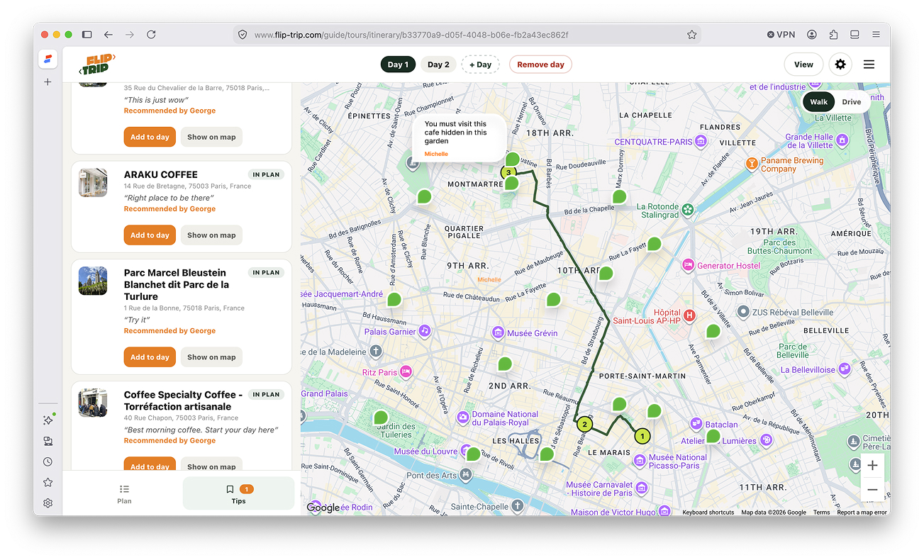Open browser history clock in sidebar
This screenshot has width=924, height=560.
(x=48, y=461)
